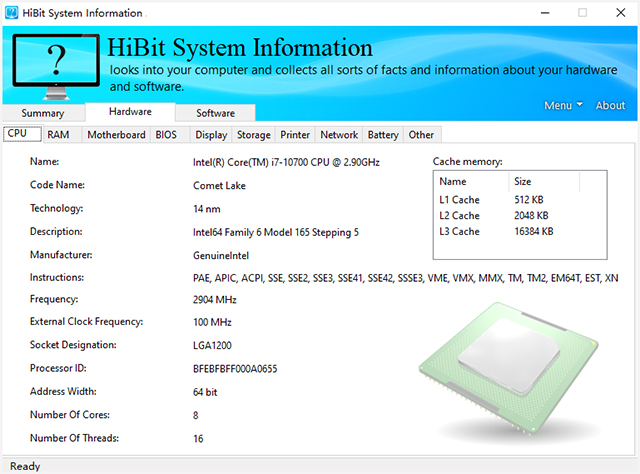
Task: Open the Menu dropdown
Action: point(564,106)
